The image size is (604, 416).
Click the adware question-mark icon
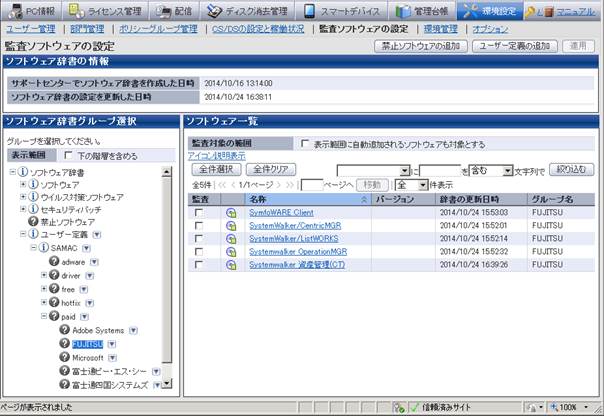pyautogui.click(x=54, y=261)
